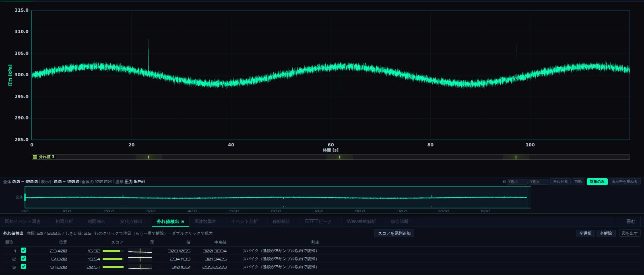
Task: Select the 外れ値検出 tab
Action: 170,221
